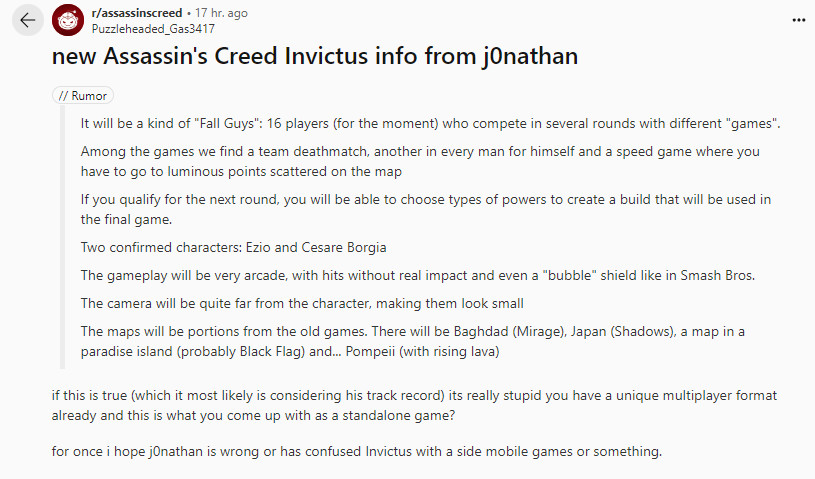Go to the r/assassinscreed community link

(x=138, y=13)
